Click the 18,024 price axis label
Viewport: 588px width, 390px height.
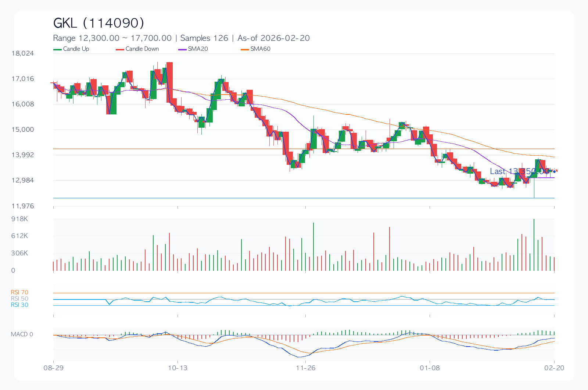[23, 53]
